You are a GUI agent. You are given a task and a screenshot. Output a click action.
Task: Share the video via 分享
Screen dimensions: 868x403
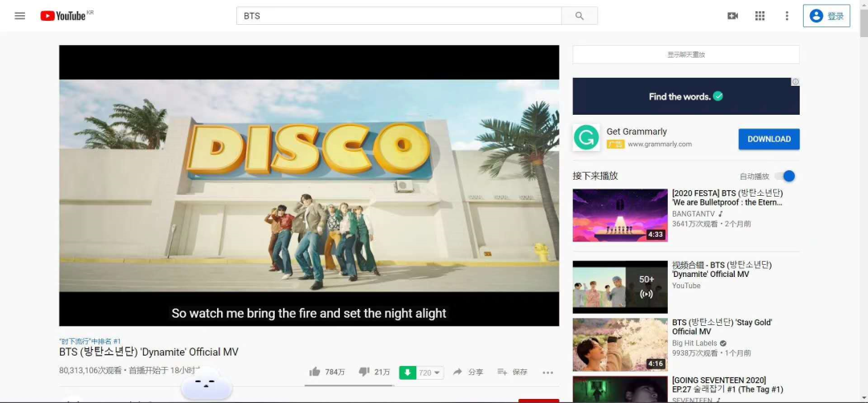tap(469, 372)
